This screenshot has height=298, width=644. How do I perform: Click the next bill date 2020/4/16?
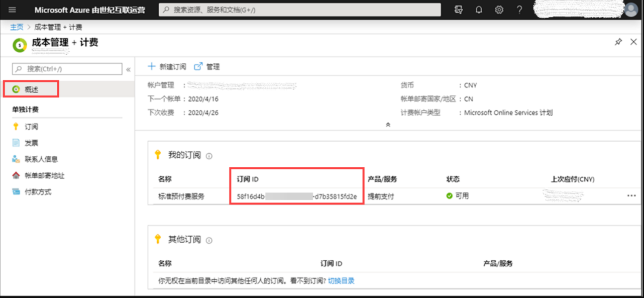(x=203, y=99)
